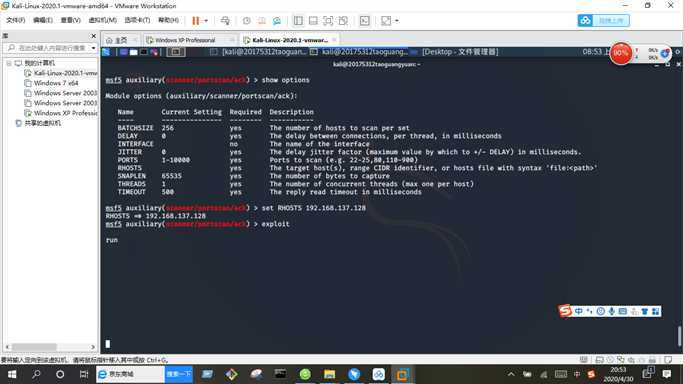Switch to second kali@20175312taoguang terminal task
Screen dimensions: 683x384
(359, 52)
